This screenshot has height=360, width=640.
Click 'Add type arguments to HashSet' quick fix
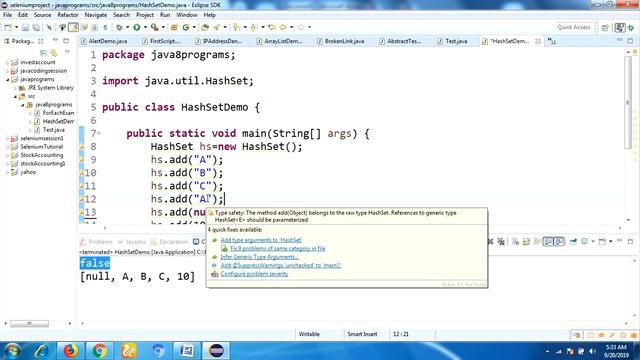click(x=261, y=240)
